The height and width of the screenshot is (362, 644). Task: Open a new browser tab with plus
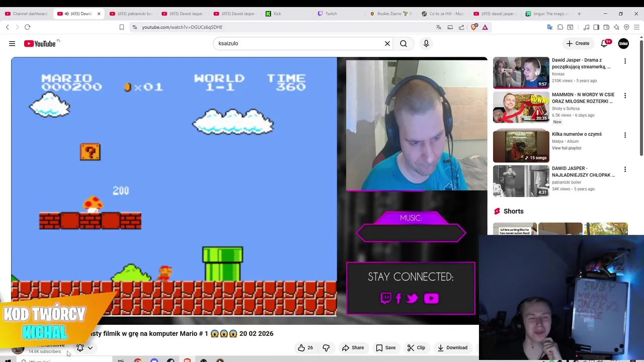579,14
